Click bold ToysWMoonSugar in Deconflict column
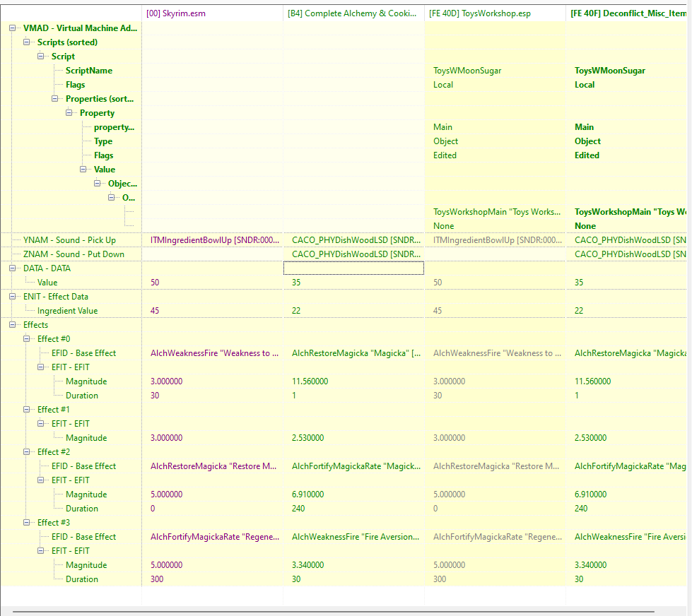 pos(610,71)
